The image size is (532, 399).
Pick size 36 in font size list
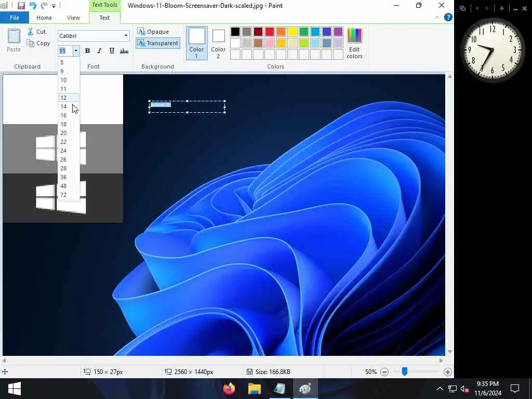pos(69,177)
